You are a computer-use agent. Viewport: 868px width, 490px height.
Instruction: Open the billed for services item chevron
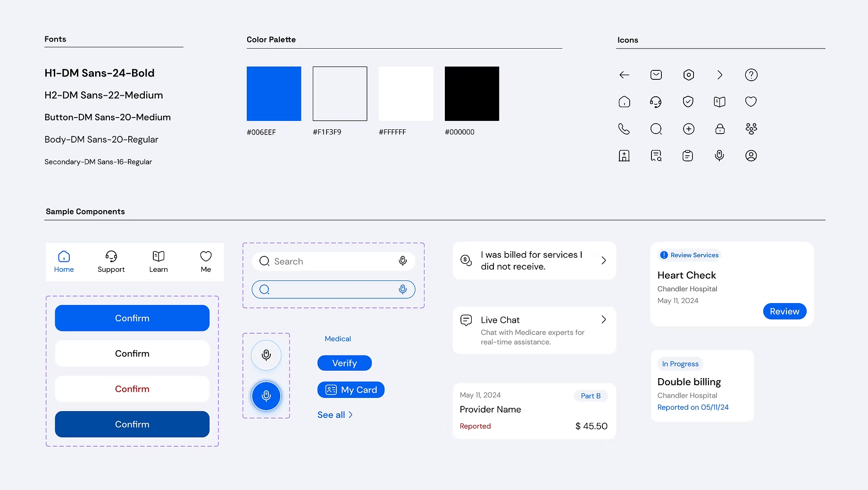pyautogui.click(x=604, y=261)
